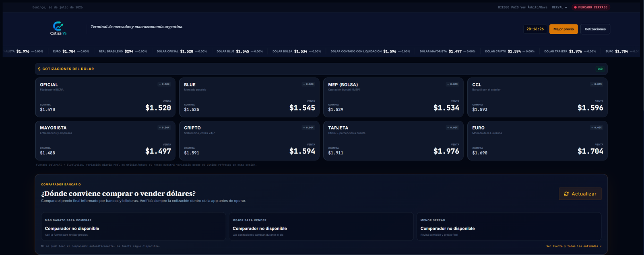Viewport: 644px width, 255px height.
Task: Click CRIPTO compra price $1.591
Action: (192, 153)
